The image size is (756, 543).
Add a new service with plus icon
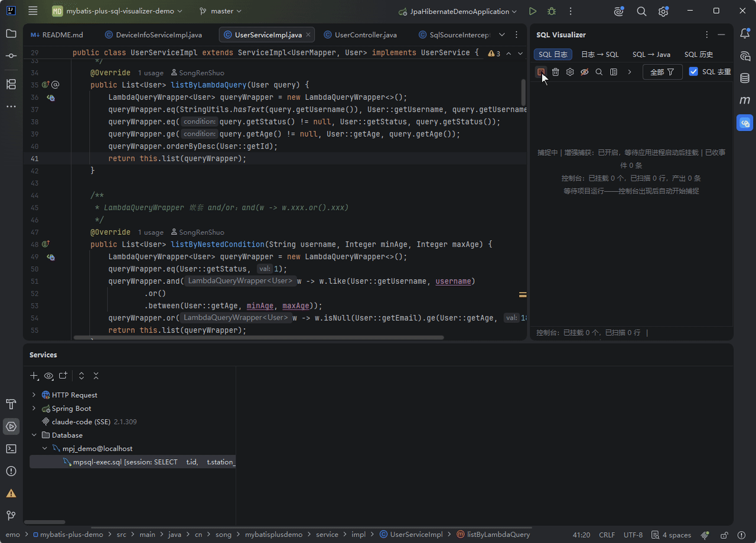34,375
